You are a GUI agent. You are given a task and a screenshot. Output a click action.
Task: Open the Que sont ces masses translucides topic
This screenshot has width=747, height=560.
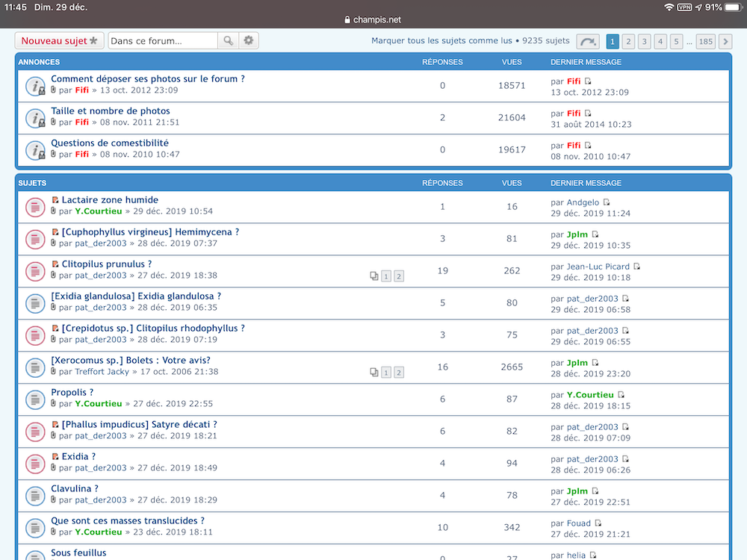pyautogui.click(x=128, y=520)
